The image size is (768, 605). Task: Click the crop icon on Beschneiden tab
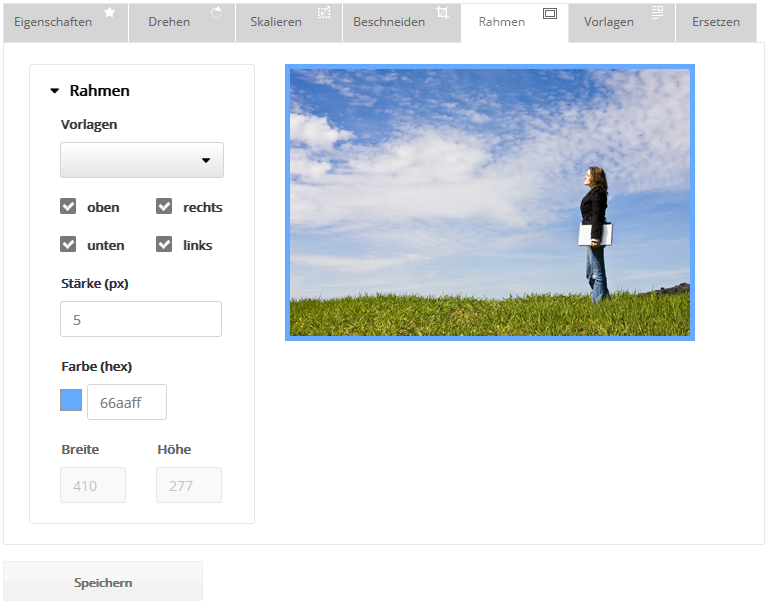(x=442, y=13)
